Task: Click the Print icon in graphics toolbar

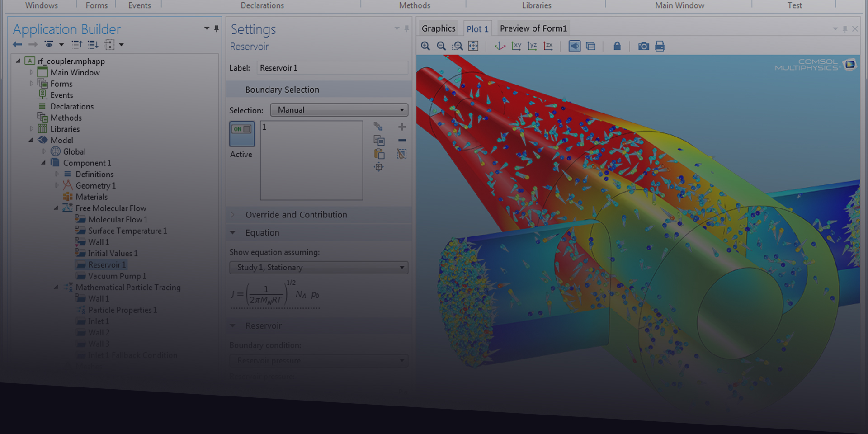Action: point(660,46)
